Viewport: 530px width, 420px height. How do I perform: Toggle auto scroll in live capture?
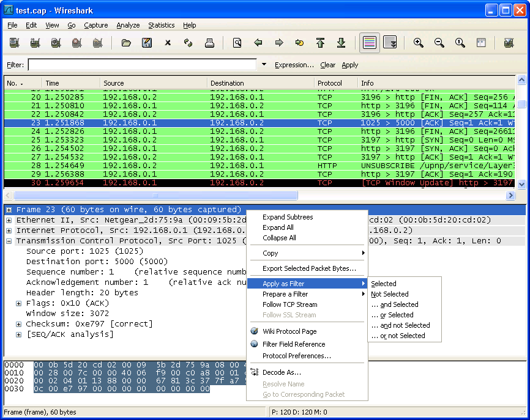pyautogui.click(x=389, y=43)
